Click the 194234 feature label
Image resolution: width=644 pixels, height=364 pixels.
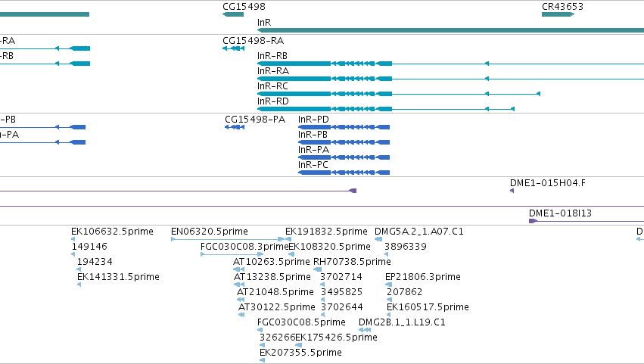95,262
